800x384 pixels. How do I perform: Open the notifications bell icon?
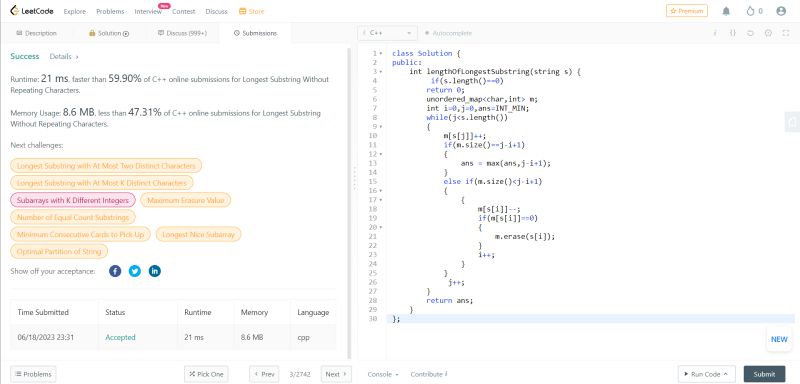click(726, 11)
